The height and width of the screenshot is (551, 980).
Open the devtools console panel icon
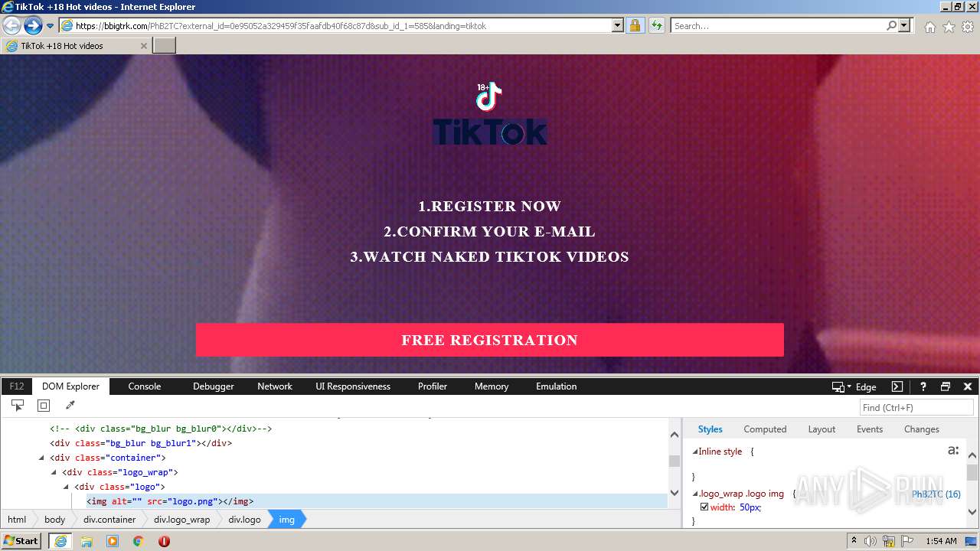point(897,386)
